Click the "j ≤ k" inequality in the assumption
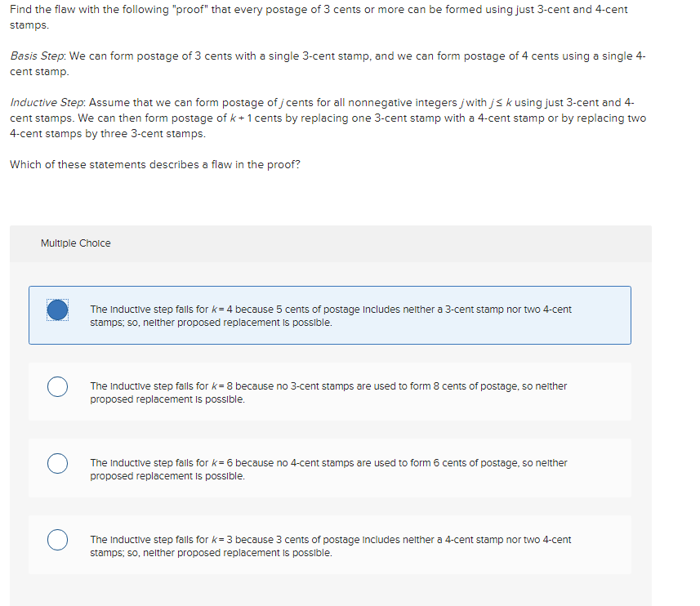 [x=501, y=103]
